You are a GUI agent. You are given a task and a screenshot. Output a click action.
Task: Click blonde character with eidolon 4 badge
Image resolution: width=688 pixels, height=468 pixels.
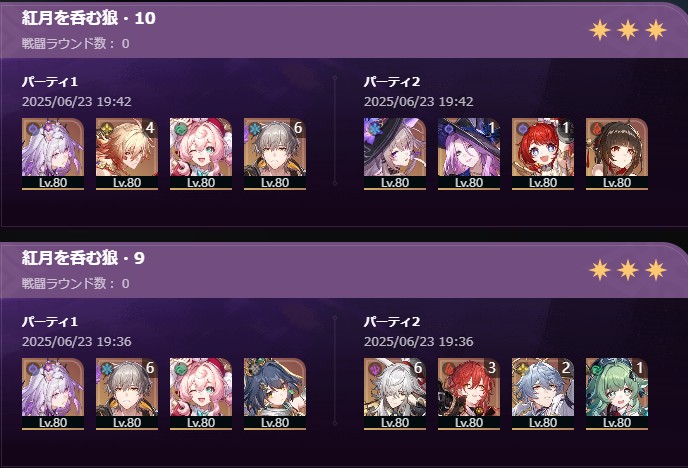127,154
